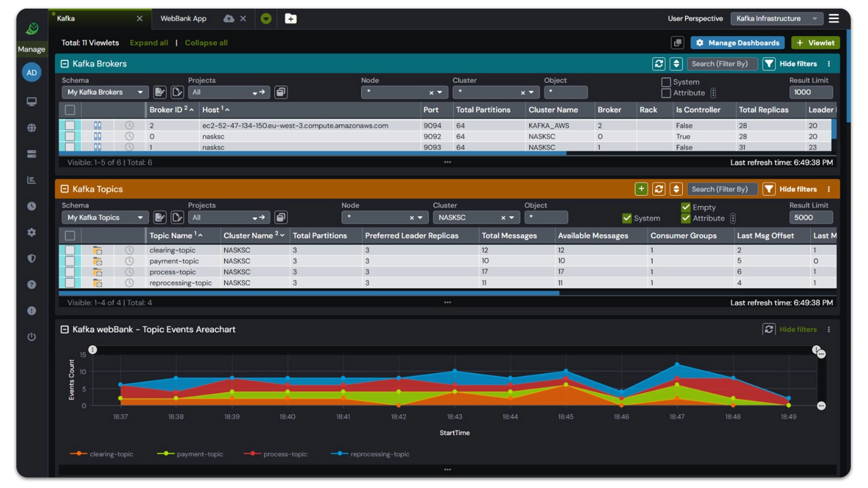
Task: Click Hide filters in Kafka Brokers
Action: (x=798, y=64)
